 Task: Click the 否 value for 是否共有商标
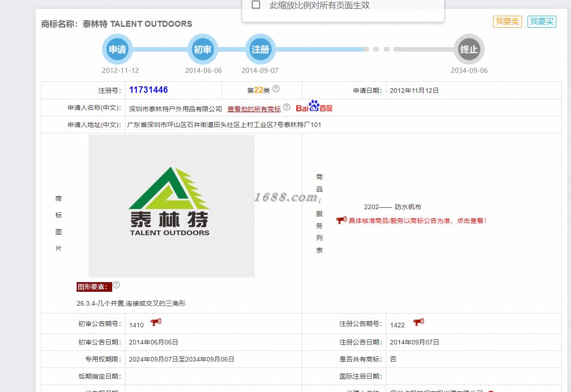tap(393, 359)
